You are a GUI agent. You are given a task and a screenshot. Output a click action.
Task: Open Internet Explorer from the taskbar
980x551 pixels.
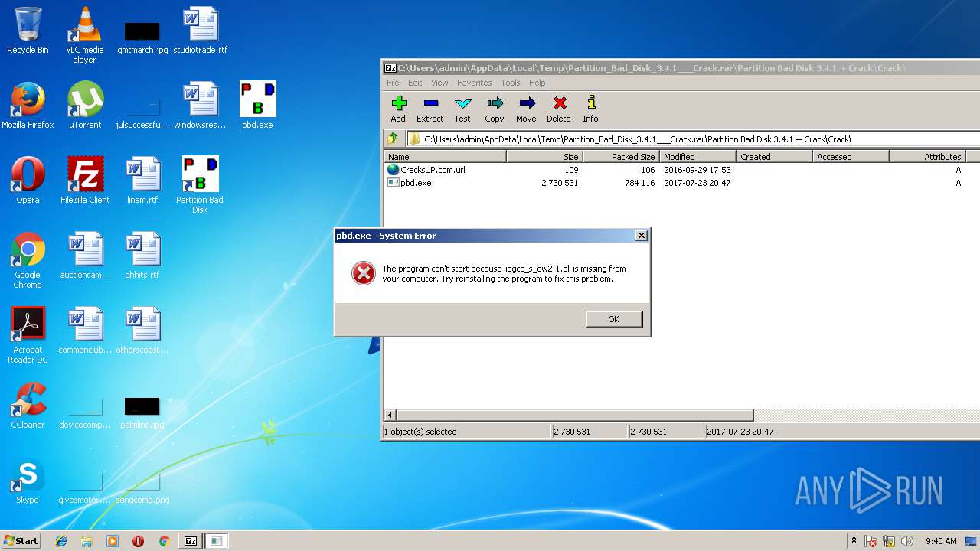61,541
